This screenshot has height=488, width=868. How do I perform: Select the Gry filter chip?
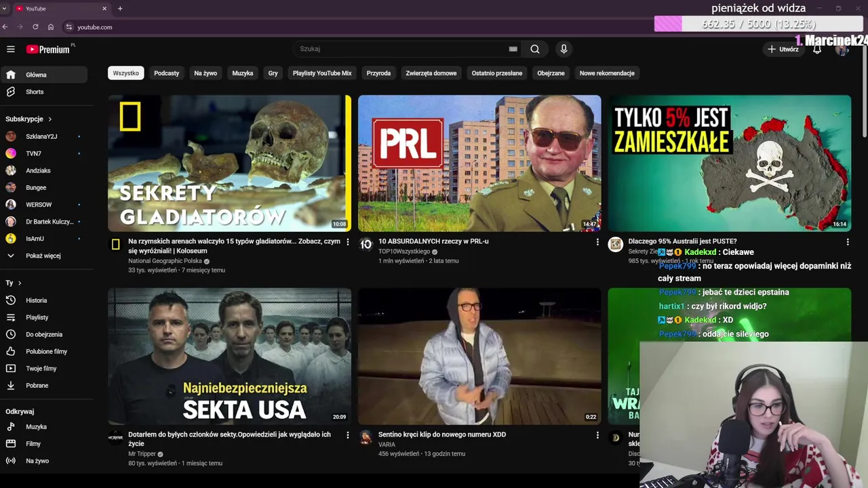point(273,73)
